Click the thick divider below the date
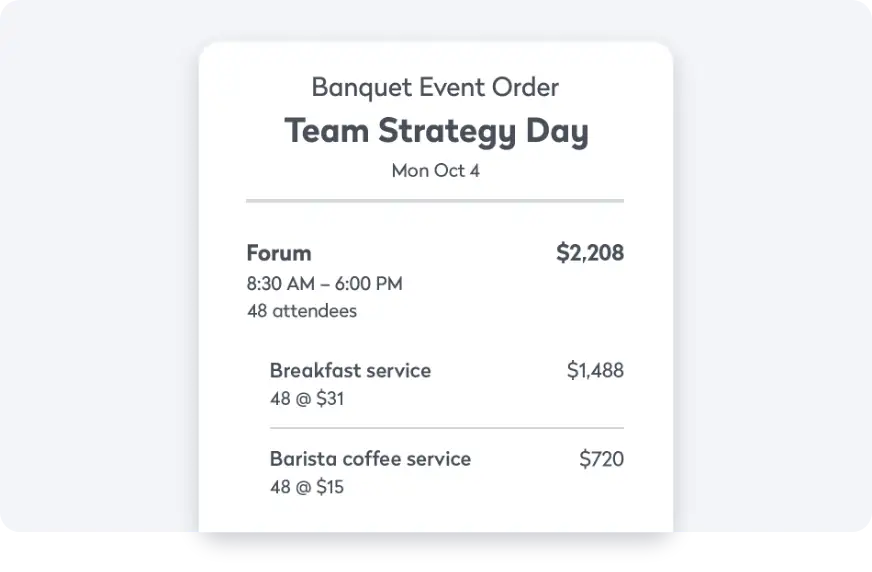 435,201
